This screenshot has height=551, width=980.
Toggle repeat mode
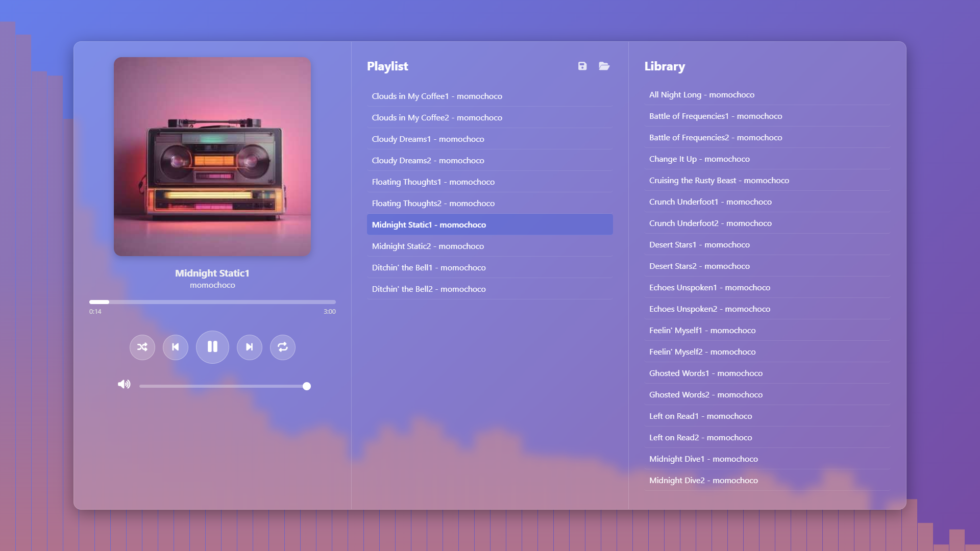283,347
